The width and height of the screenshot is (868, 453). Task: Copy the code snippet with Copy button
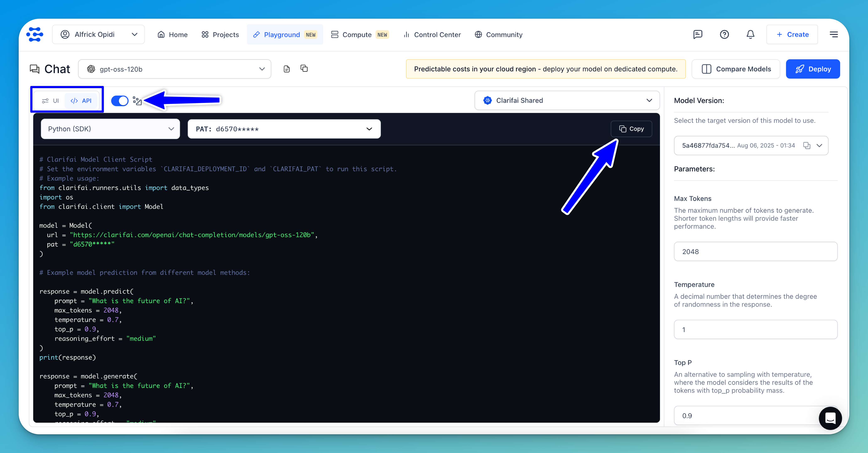tap(631, 129)
